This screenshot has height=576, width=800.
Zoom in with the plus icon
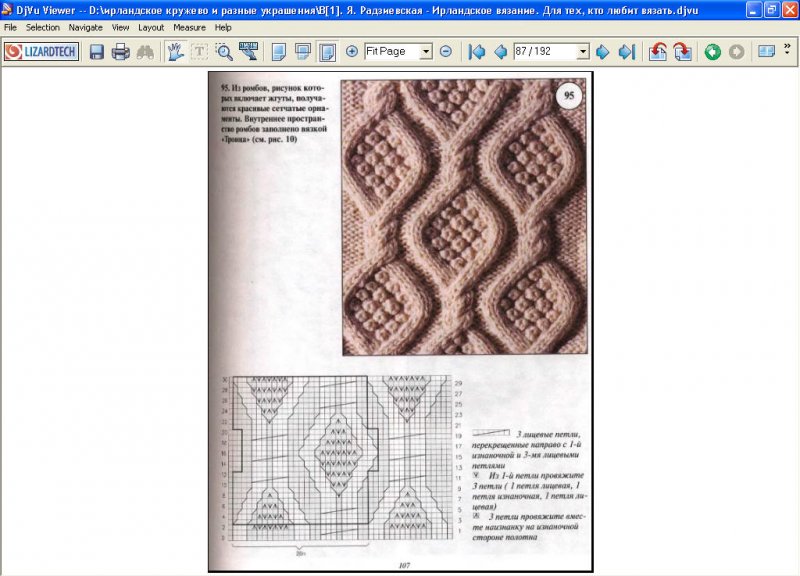(x=352, y=52)
